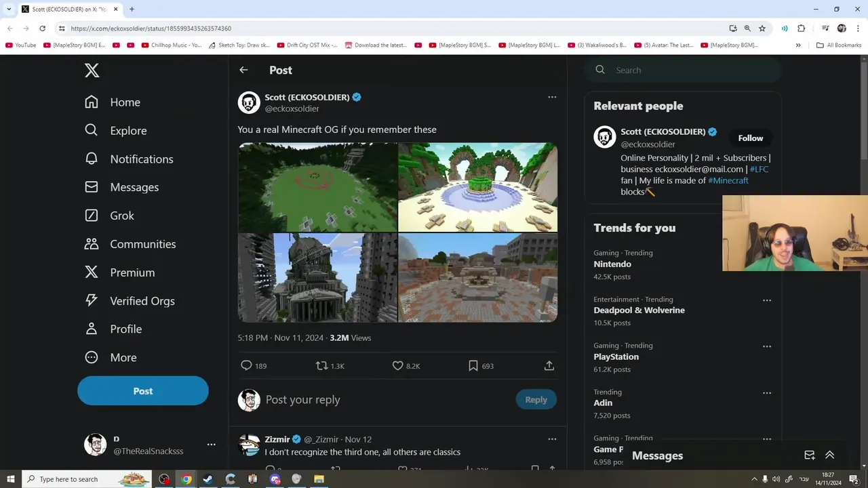Go back with the Post arrow
Image resolution: width=868 pixels, height=488 pixels.
pyautogui.click(x=243, y=70)
